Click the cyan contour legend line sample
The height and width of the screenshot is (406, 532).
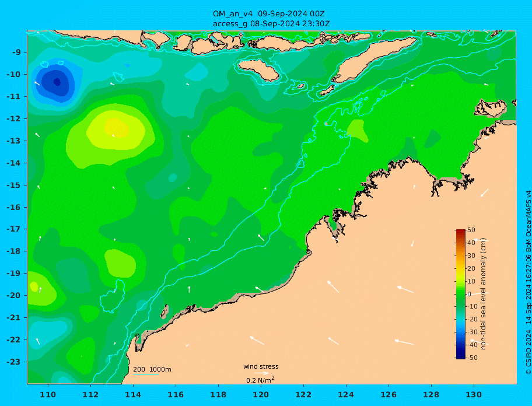[146, 374]
